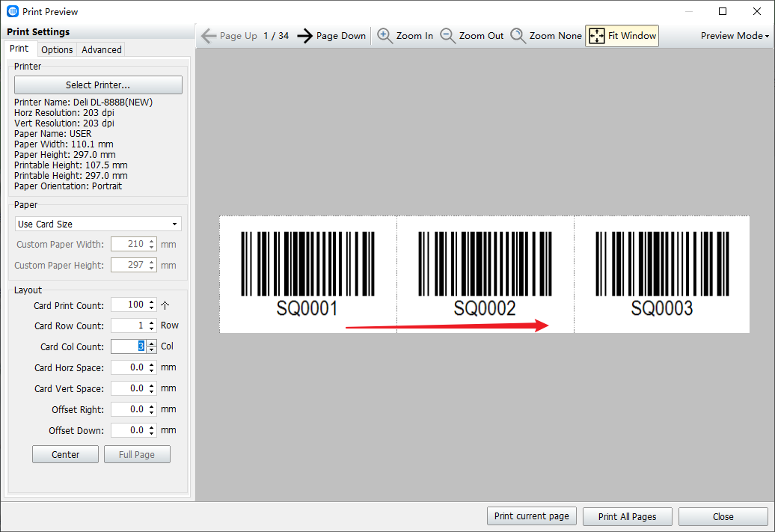
Task: Select the SQ0001 barcode label preview
Action: tap(308, 275)
